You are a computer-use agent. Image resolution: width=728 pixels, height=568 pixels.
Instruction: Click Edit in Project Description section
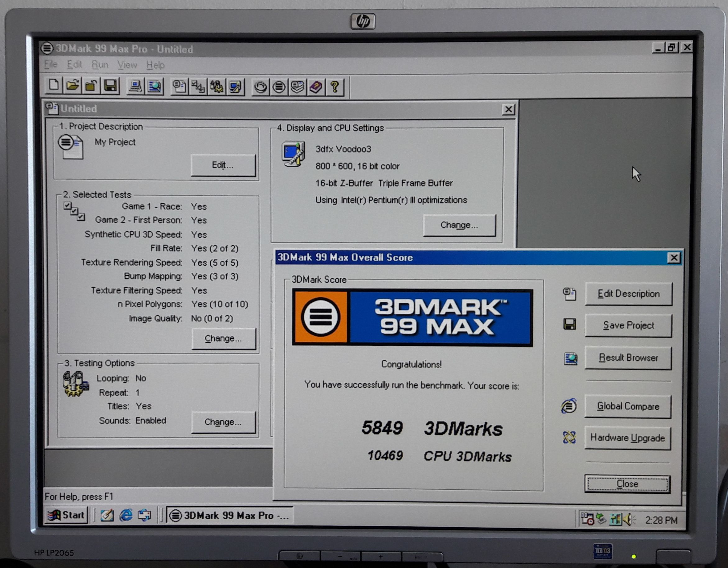click(223, 165)
